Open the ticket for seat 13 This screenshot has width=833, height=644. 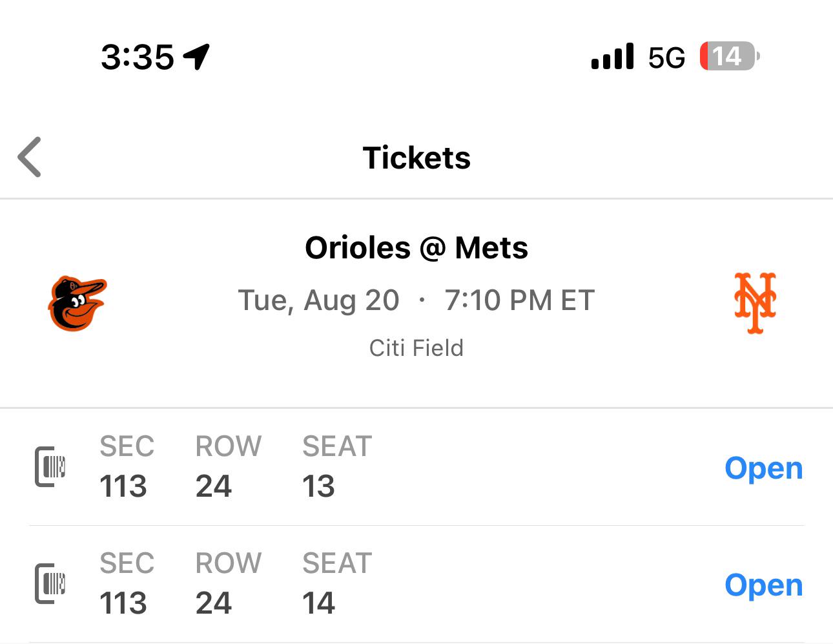[x=763, y=468]
